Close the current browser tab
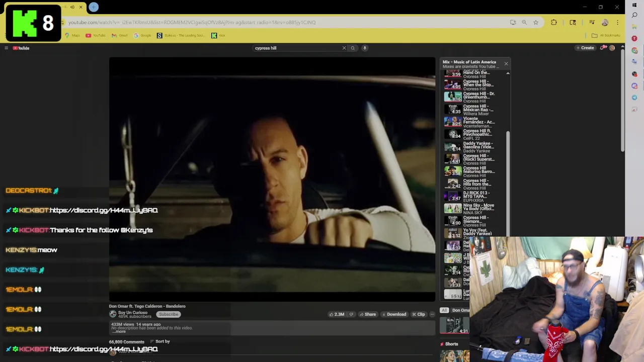The height and width of the screenshot is (362, 644). point(80,7)
